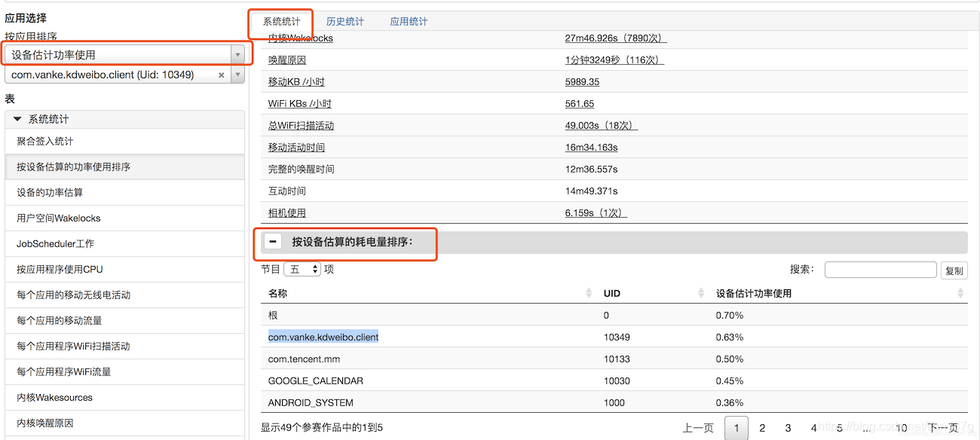Click the 0.70% power usage value
The height and width of the screenshot is (440, 980).
pos(730,315)
